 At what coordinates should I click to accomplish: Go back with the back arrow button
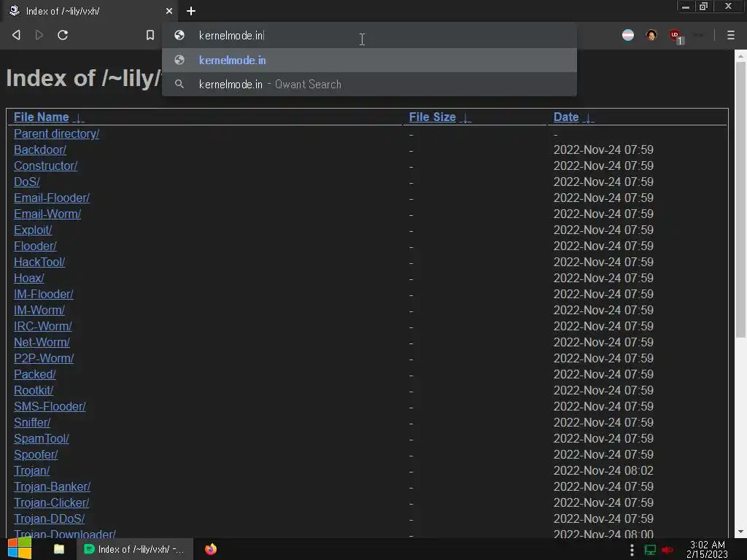(x=16, y=35)
